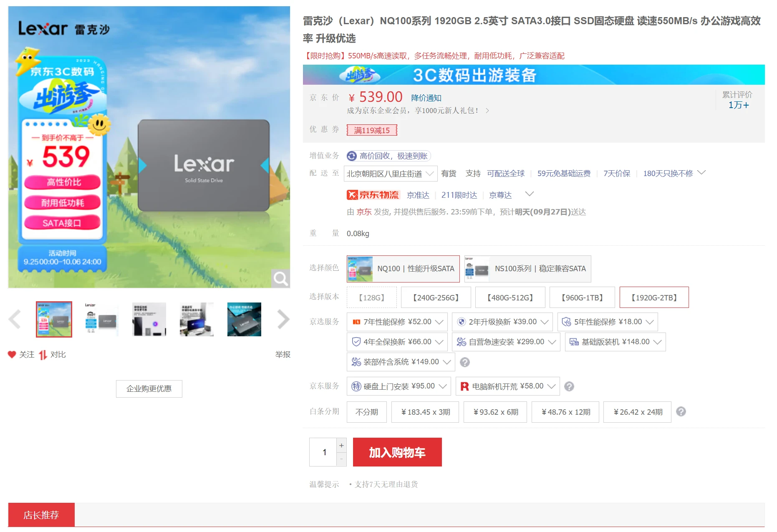Screen dimensions: 777x532
Task: Show next thumbnails with right arrow
Action: (283, 320)
